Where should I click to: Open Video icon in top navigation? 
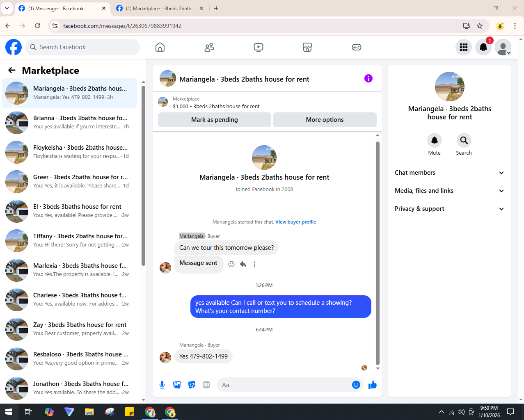(259, 47)
